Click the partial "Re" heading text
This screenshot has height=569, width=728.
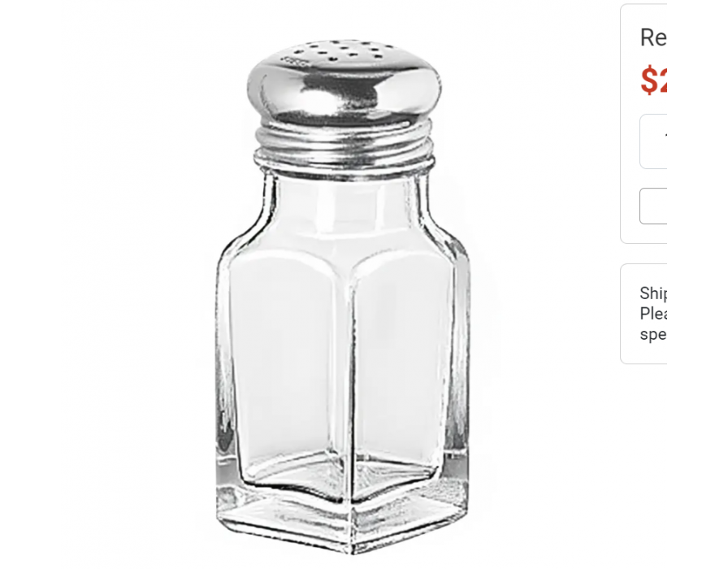(x=653, y=37)
